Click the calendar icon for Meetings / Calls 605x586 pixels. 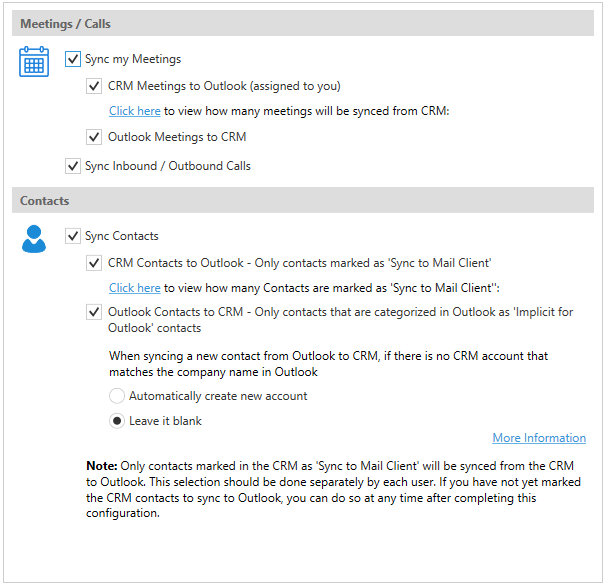click(x=34, y=63)
